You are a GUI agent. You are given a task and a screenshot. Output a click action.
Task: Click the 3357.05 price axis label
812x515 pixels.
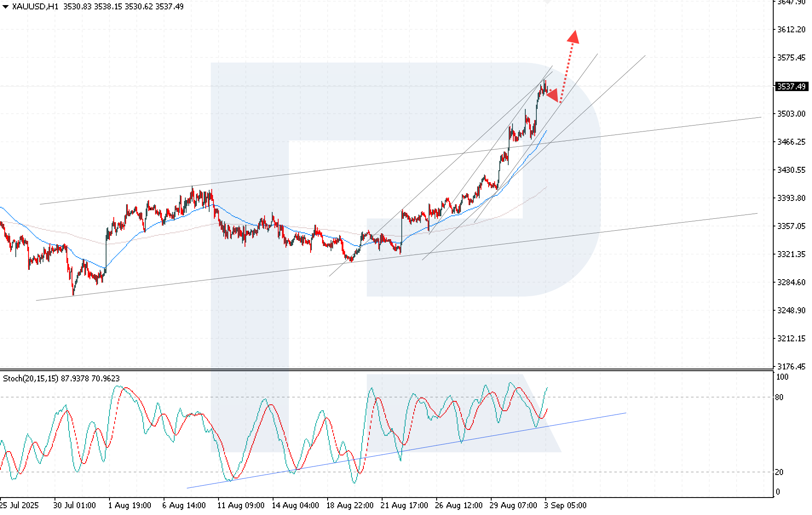point(792,226)
